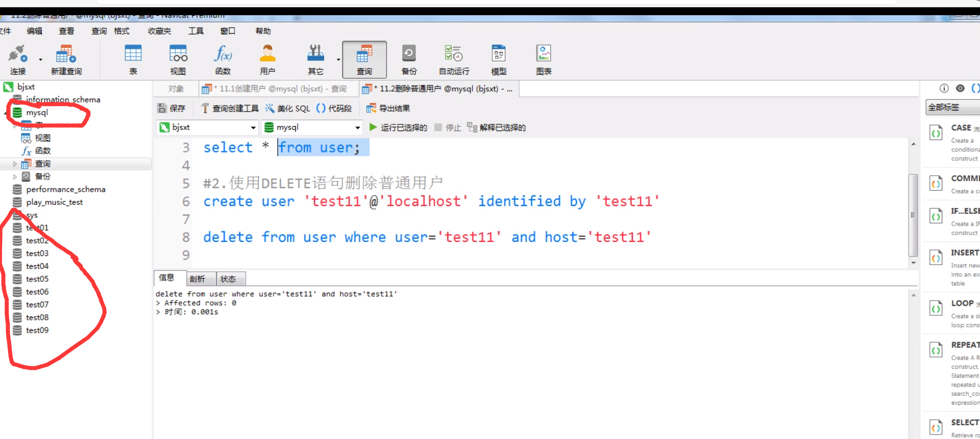
Task: Open the mysql database dropdown
Action: click(x=312, y=127)
